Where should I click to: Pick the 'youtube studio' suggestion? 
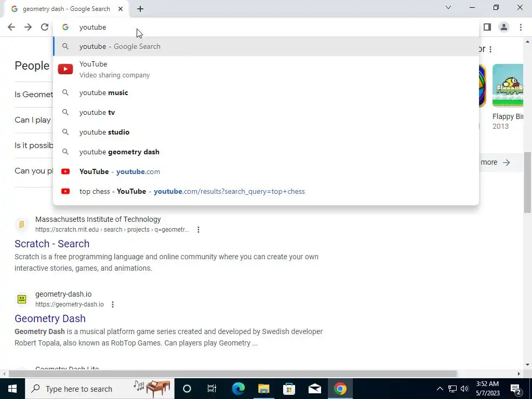tap(266, 132)
